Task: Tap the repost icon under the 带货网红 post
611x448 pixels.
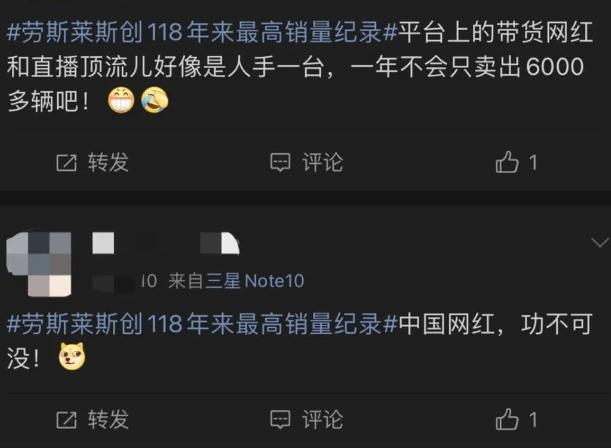Action: (x=66, y=162)
